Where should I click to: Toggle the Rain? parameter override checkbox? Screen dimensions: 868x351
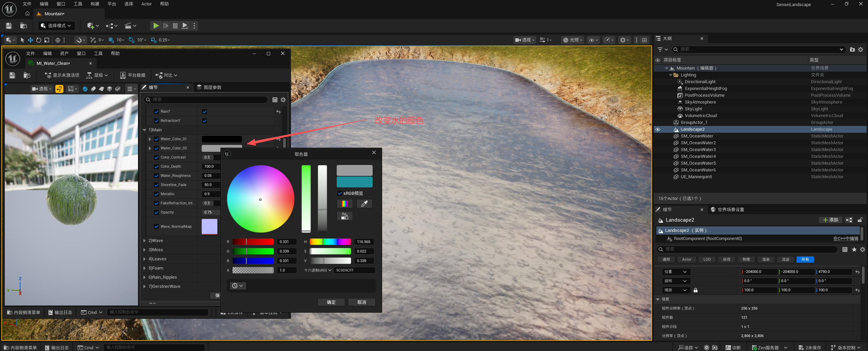tap(156, 112)
